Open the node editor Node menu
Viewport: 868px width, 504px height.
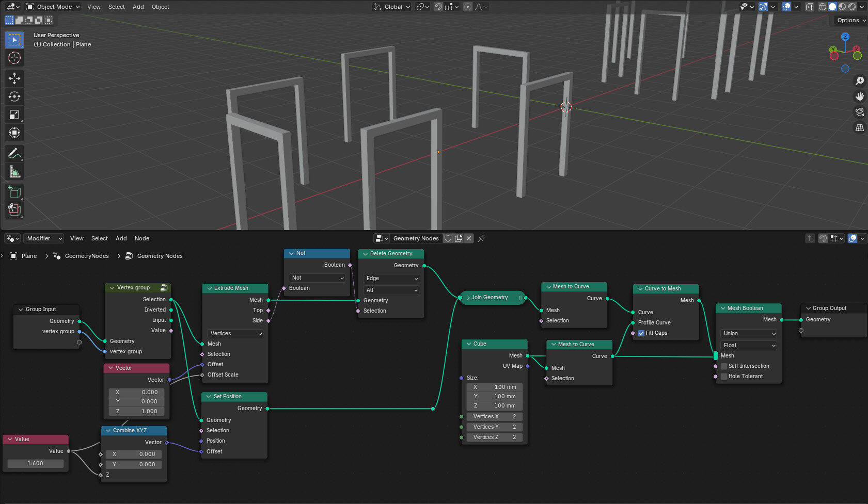point(142,238)
